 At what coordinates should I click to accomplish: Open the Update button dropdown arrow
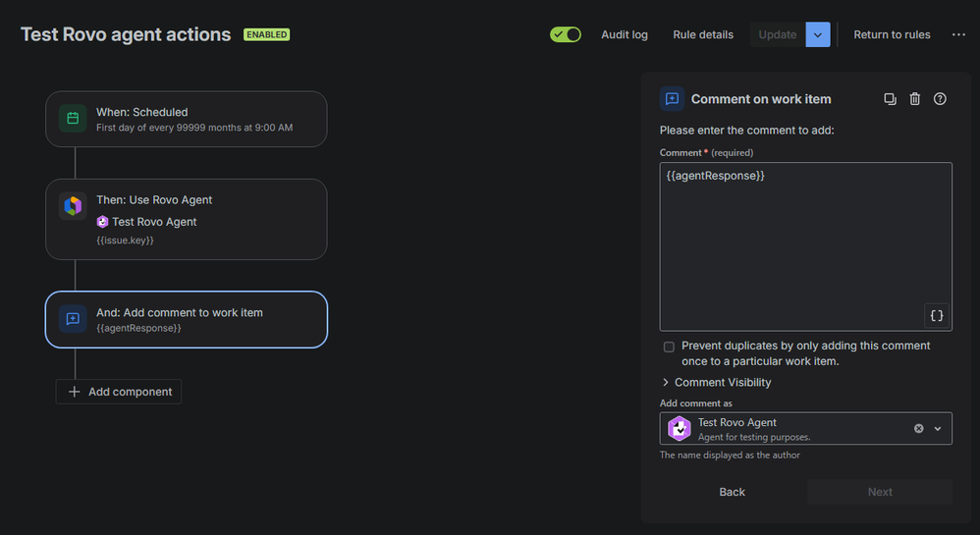pos(818,34)
